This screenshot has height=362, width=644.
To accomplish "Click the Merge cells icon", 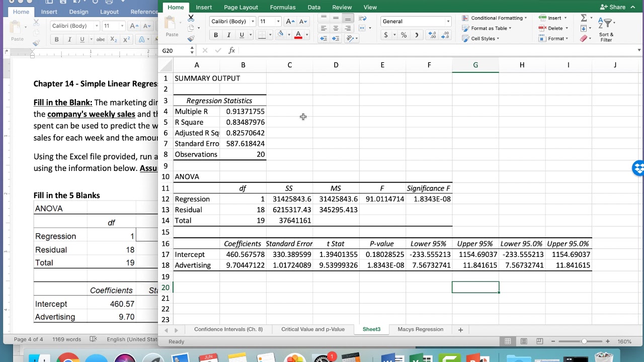I will point(362,28).
